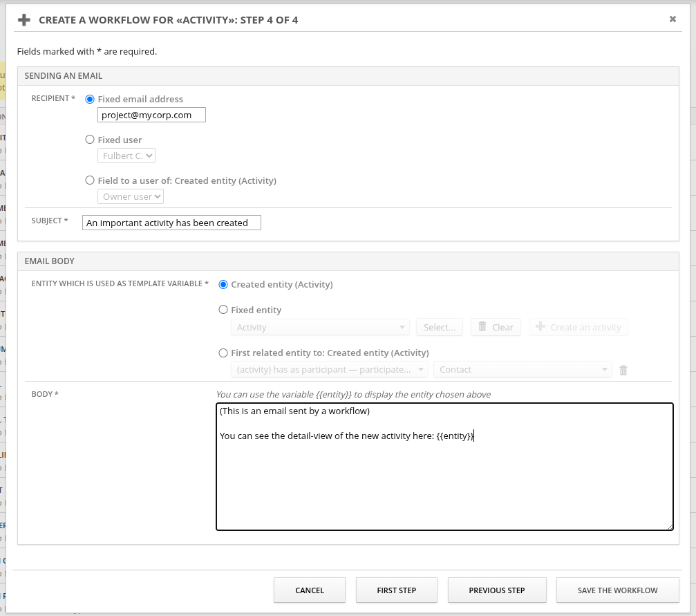Click the BODY field label
The width and height of the screenshot is (696, 616).
coord(45,394)
